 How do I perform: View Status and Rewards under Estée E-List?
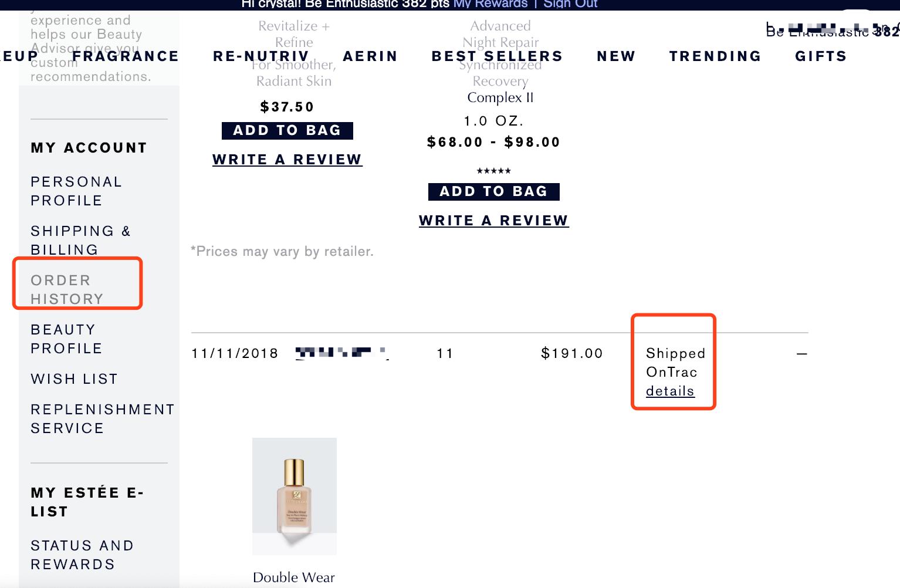(82, 555)
